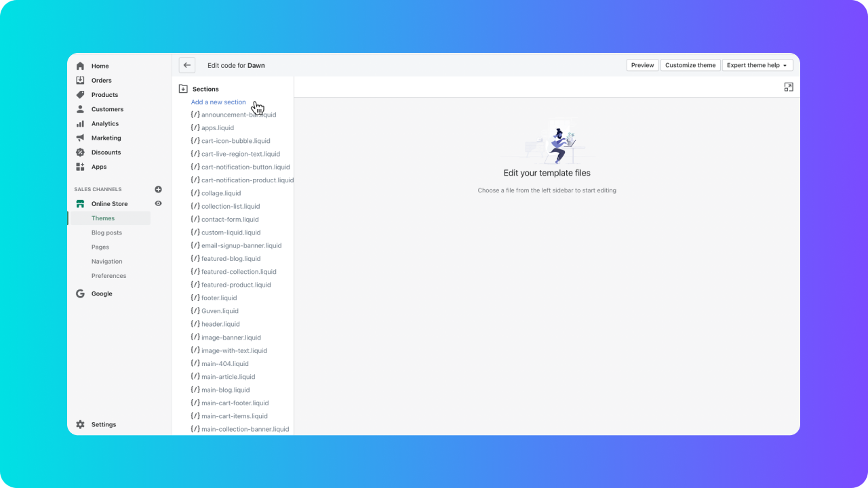Open Analytics in the sidebar
868x488 pixels.
(105, 123)
